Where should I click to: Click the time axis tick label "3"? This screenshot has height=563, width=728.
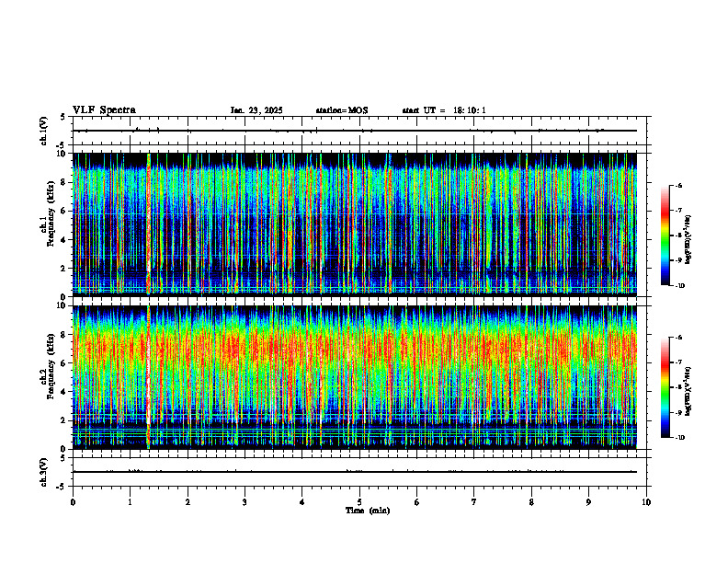click(x=245, y=502)
